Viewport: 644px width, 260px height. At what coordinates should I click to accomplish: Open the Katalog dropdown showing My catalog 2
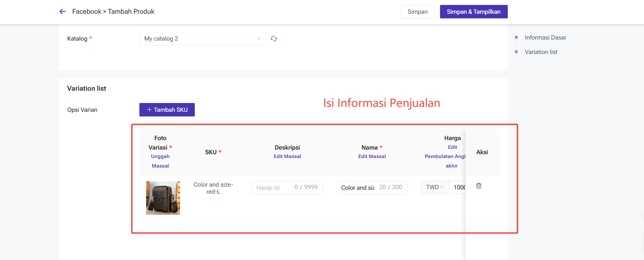(x=203, y=39)
